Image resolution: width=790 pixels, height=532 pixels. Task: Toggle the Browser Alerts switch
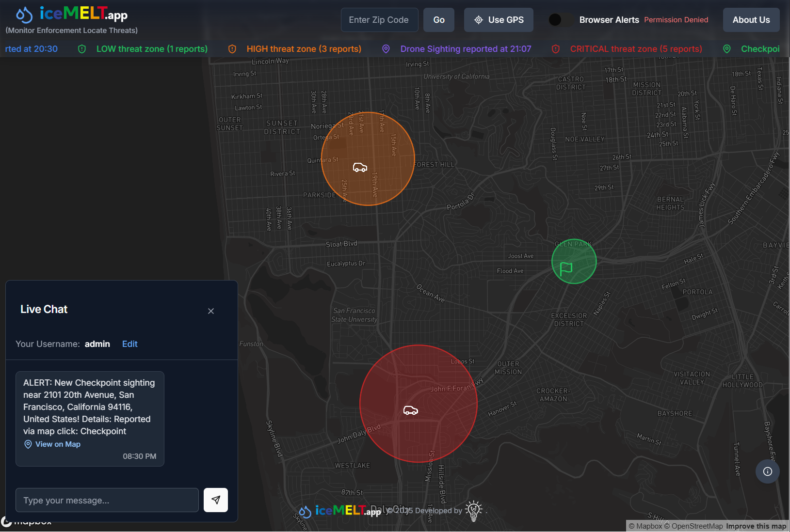pos(560,20)
